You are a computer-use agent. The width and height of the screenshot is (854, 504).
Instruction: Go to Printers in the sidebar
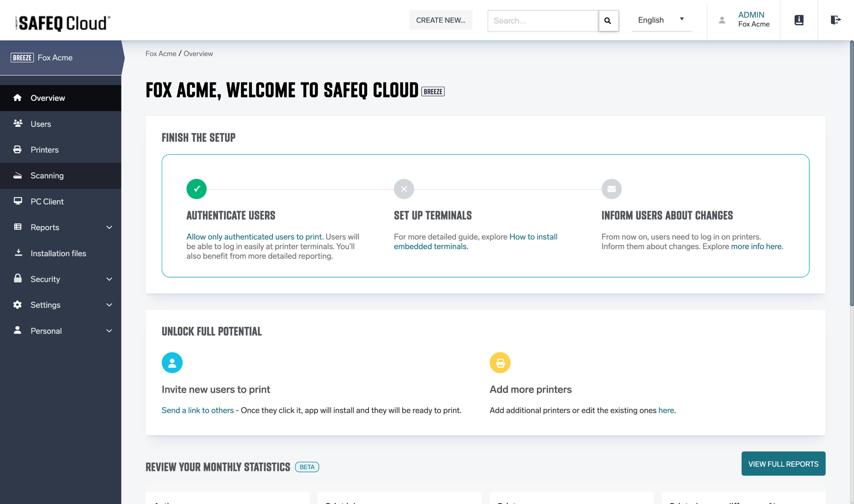click(44, 150)
